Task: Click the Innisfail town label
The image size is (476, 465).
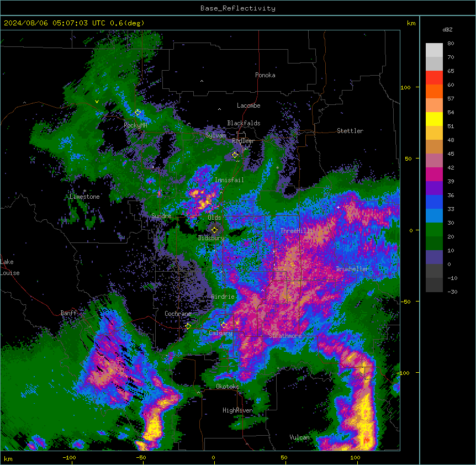Action: (x=229, y=180)
